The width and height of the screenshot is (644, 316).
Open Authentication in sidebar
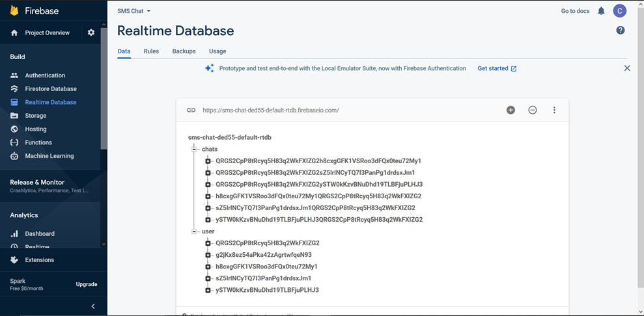(45, 75)
